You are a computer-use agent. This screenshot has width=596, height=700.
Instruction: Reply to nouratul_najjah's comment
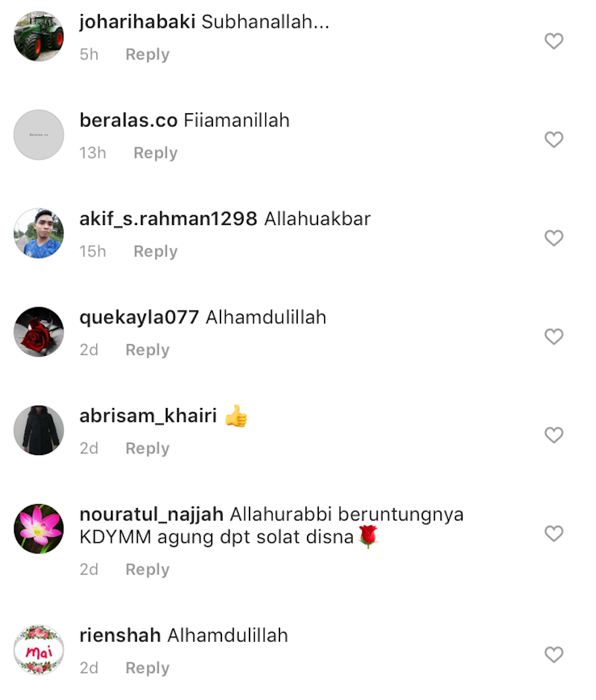148,570
